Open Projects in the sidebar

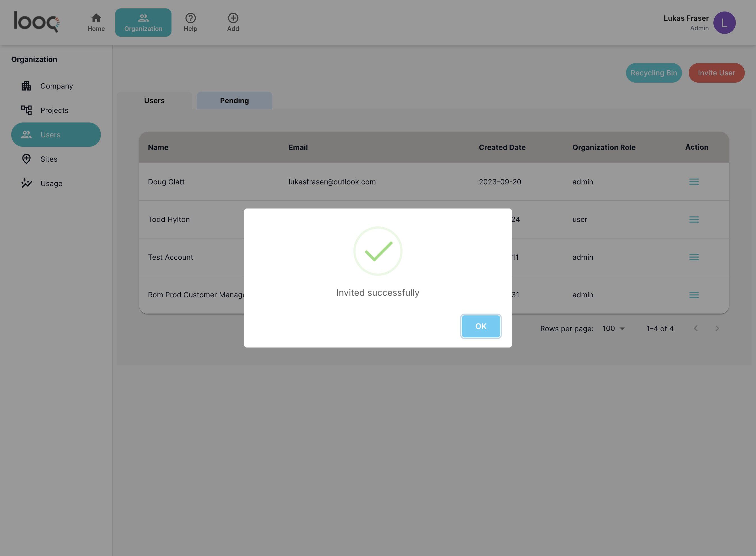point(54,110)
